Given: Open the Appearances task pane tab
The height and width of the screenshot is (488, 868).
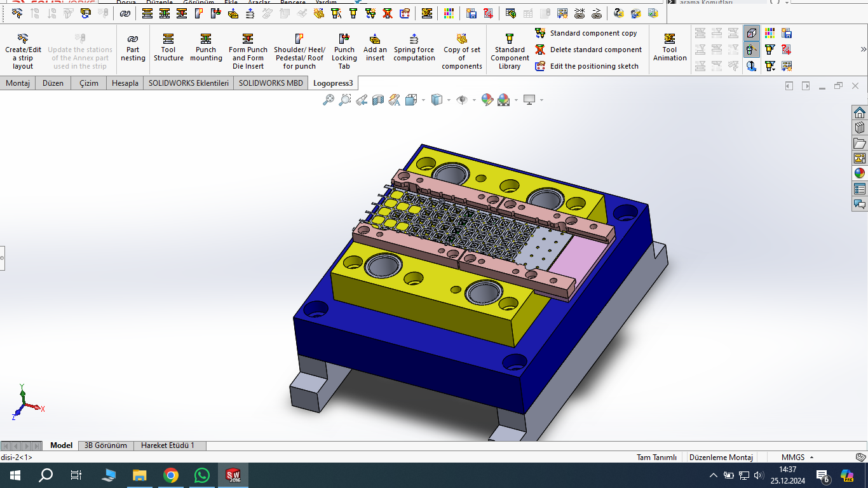Looking at the screenshot, I should tap(859, 173).
